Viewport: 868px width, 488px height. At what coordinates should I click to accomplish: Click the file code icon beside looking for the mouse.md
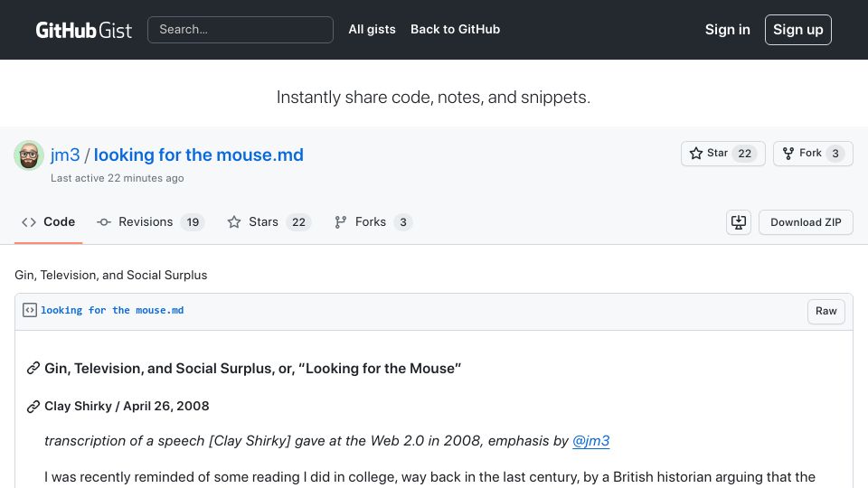(29, 310)
